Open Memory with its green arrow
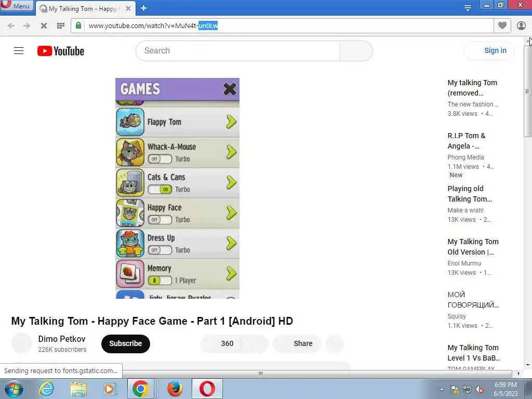 231,273
